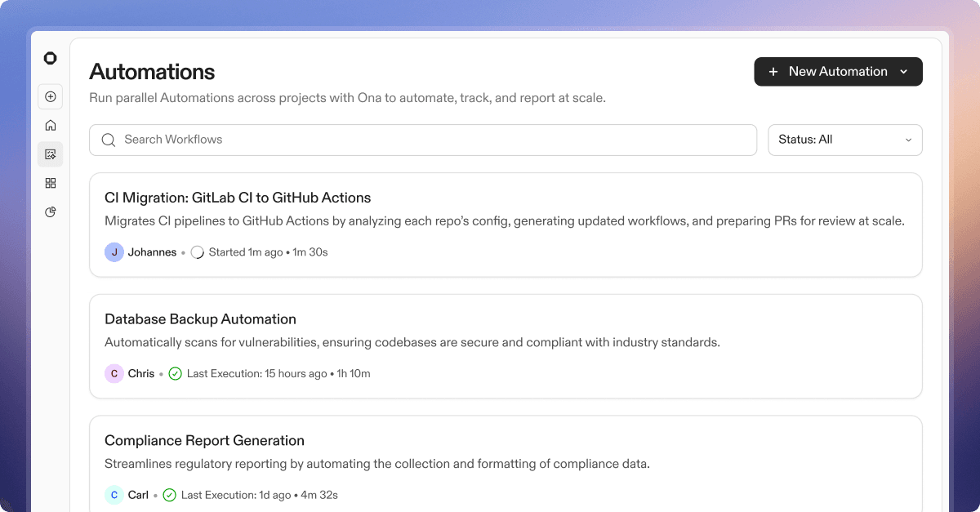Click Johannes's avatar badge
Image resolution: width=980 pixels, height=512 pixels.
pos(114,252)
